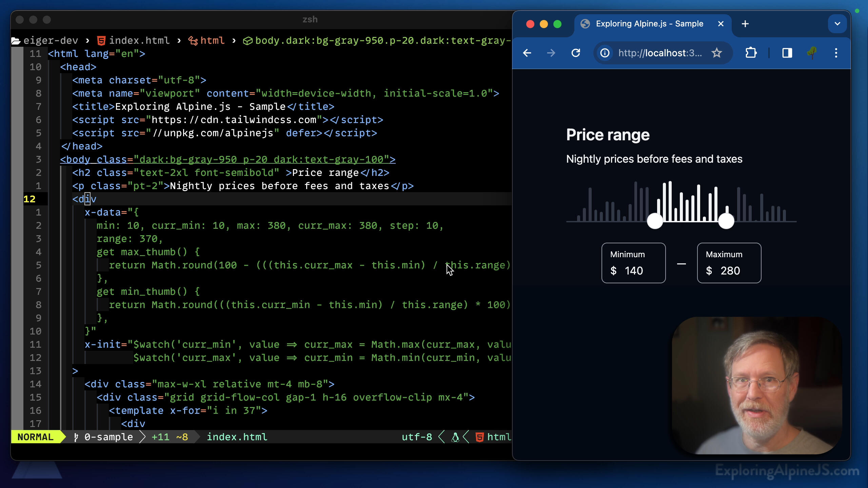Open the tab search chevron in Chrome
Screen dimensions: 868x488
pyautogui.click(x=837, y=24)
